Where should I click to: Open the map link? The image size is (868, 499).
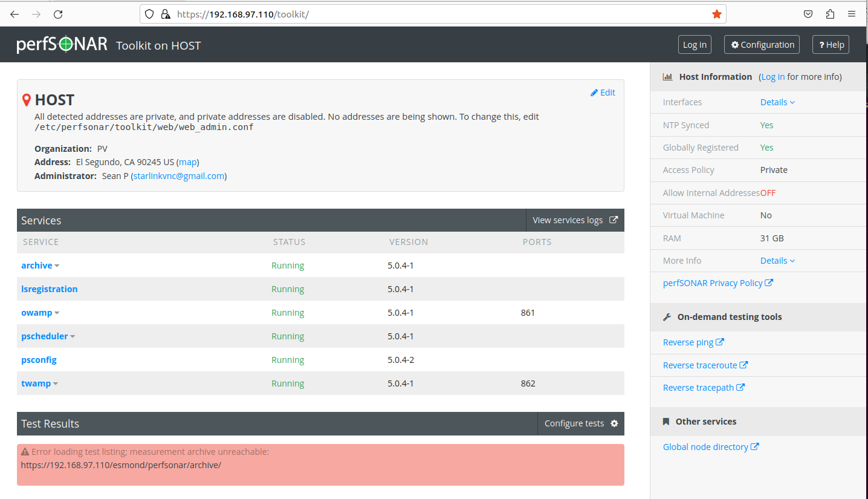click(x=188, y=162)
